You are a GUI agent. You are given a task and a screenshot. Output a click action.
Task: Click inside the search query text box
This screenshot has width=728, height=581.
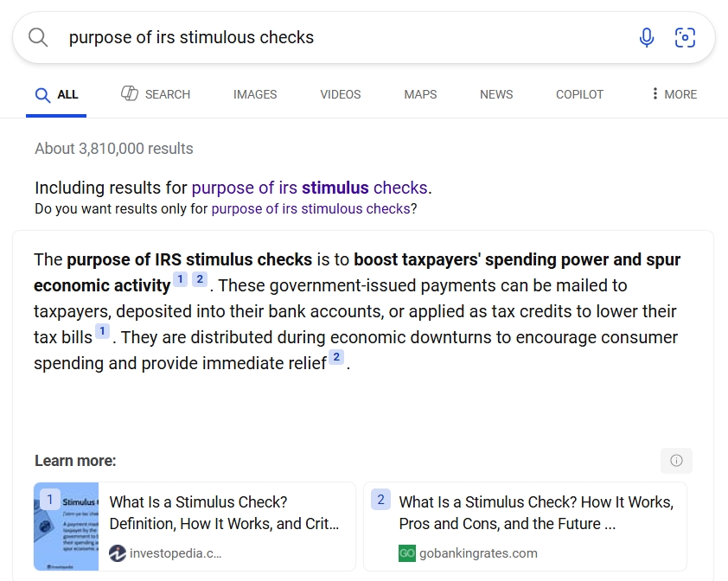[346, 37]
